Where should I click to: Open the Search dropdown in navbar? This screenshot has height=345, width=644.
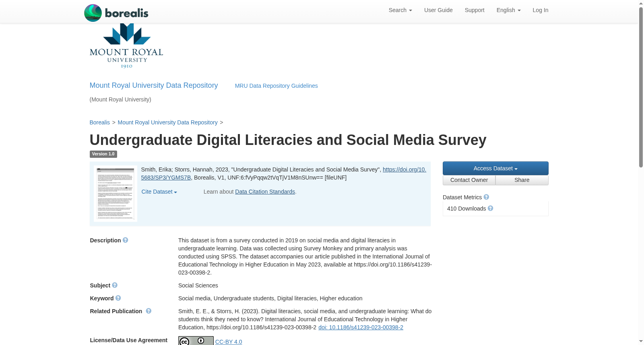pos(400,10)
